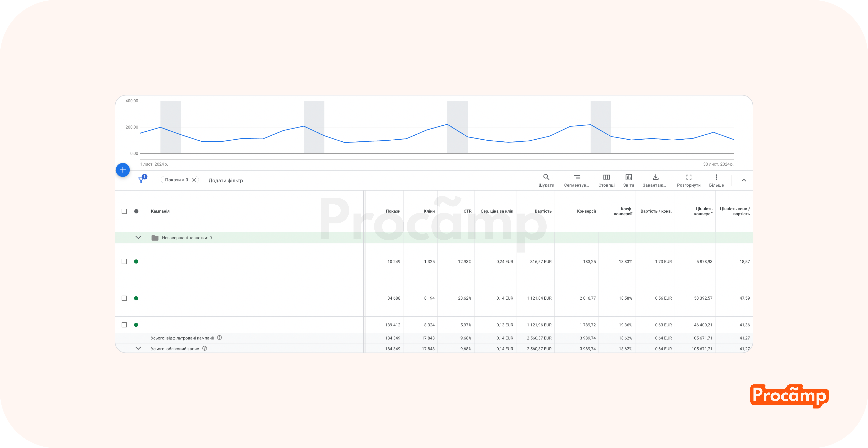Open the Стовпці columns icon
This screenshot has height=448, width=868.
pos(606,177)
